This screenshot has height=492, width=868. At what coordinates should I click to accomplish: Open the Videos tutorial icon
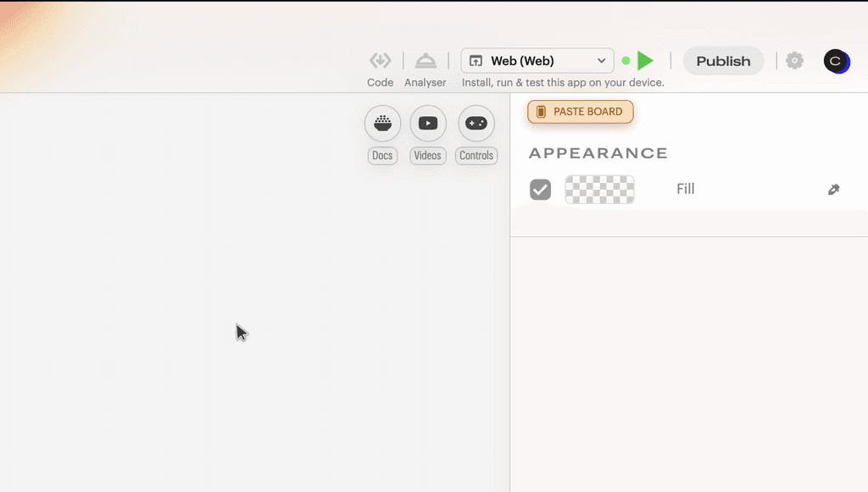pos(427,123)
